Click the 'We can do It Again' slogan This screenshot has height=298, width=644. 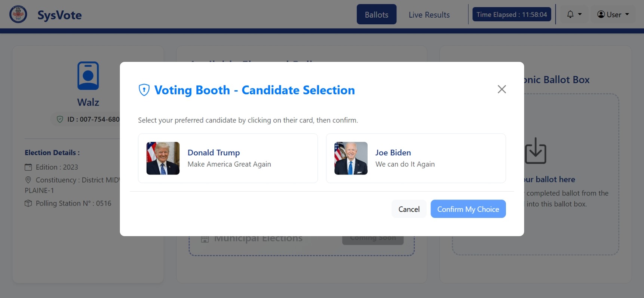tap(405, 164)
